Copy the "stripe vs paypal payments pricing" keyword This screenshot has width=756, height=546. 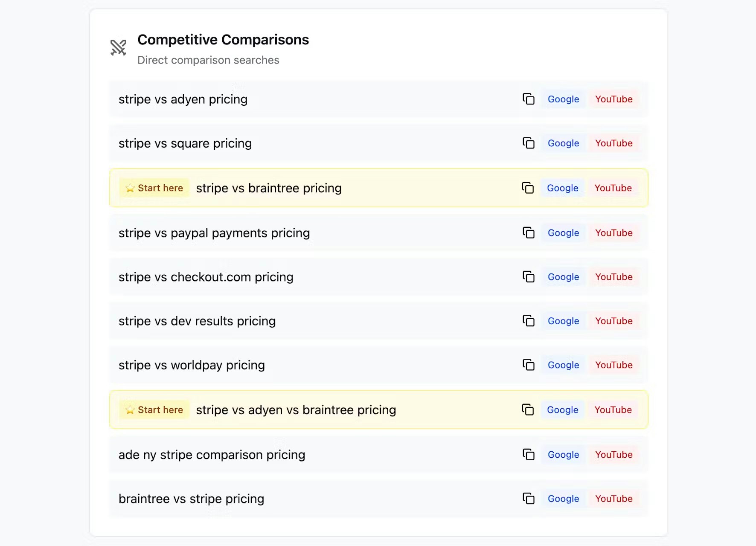click(x=529, y=233)
